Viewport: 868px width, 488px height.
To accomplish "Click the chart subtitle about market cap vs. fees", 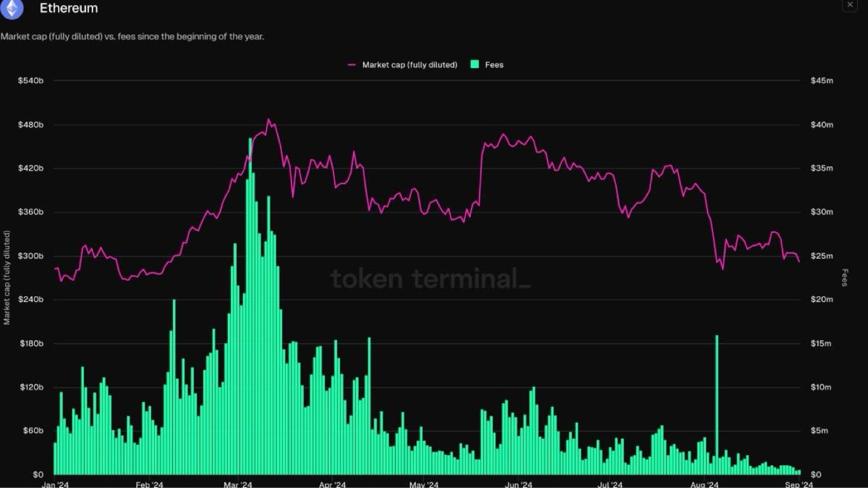I will pyautogui.click(x=132, y=36).
